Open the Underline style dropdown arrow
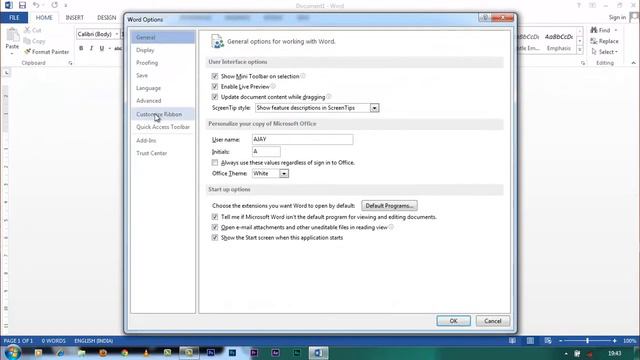 coord(109,48)
